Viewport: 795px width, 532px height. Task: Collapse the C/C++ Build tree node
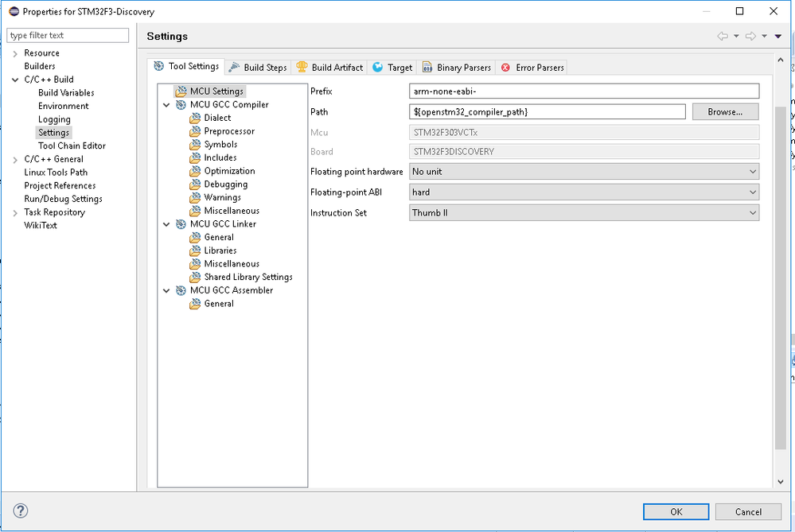15,80
